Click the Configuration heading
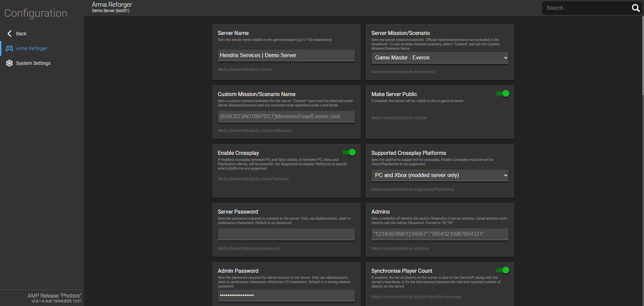Viewport: 644px width, 306px height. point(36,13)
